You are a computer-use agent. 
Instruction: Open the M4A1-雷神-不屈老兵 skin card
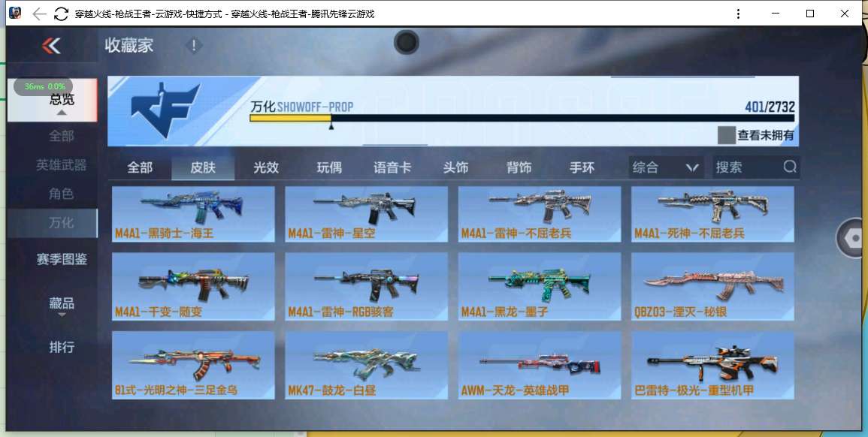[540, 214]
